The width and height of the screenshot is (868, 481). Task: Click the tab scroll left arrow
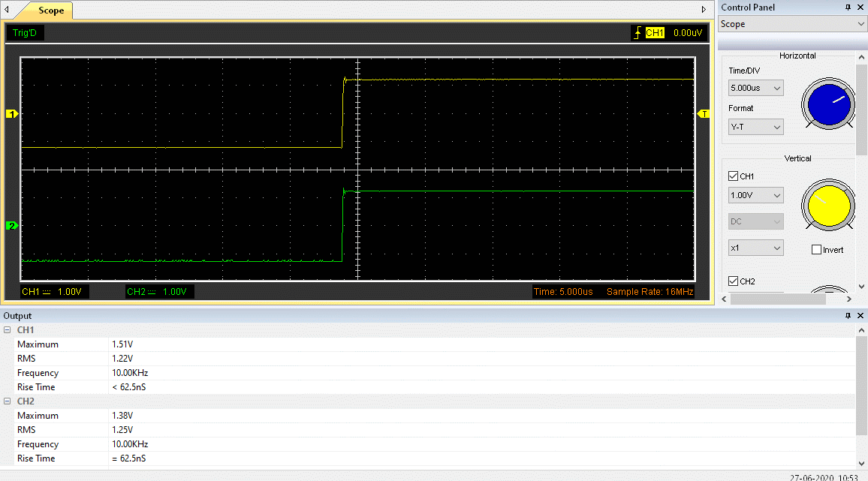[x=7, y=10]
